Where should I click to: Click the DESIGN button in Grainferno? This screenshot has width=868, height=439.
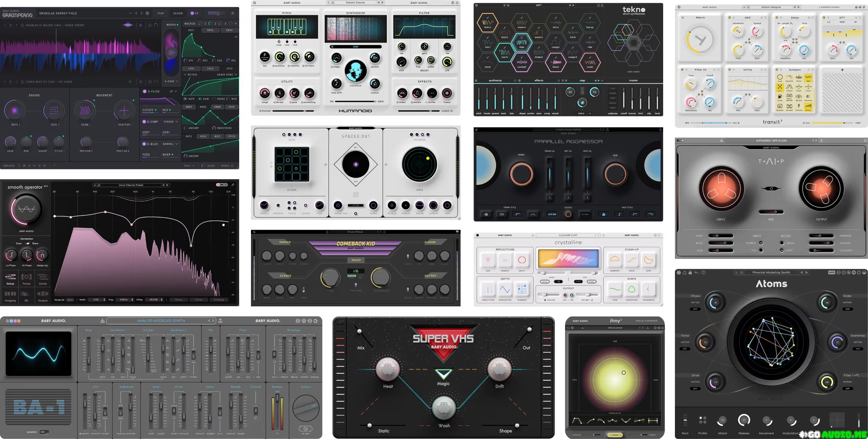point(178,13)
